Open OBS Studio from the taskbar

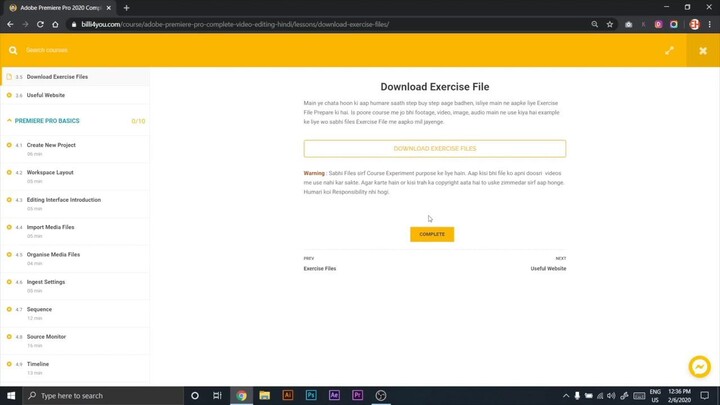pyautogui.click(x=381, y=395)
